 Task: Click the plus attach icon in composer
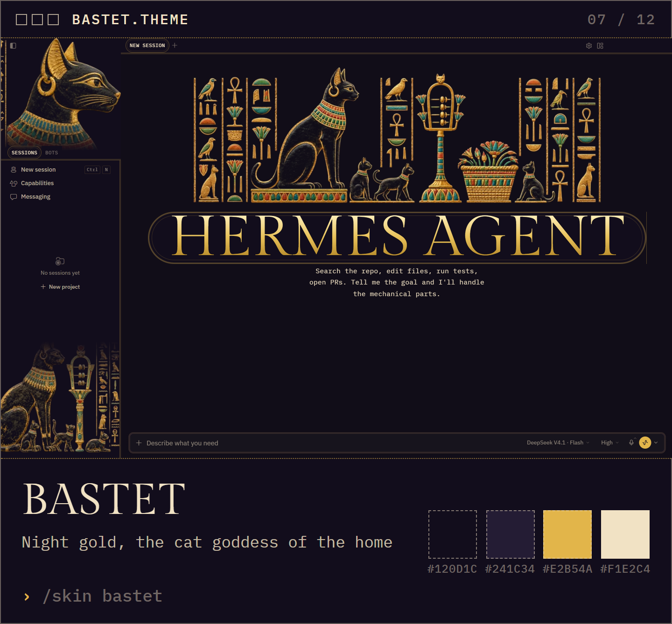139,443
